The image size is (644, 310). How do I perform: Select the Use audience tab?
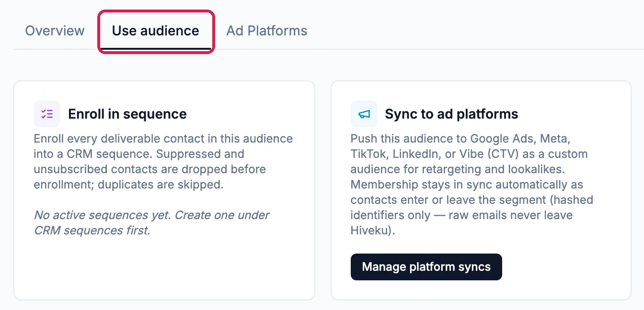[156, 31]
